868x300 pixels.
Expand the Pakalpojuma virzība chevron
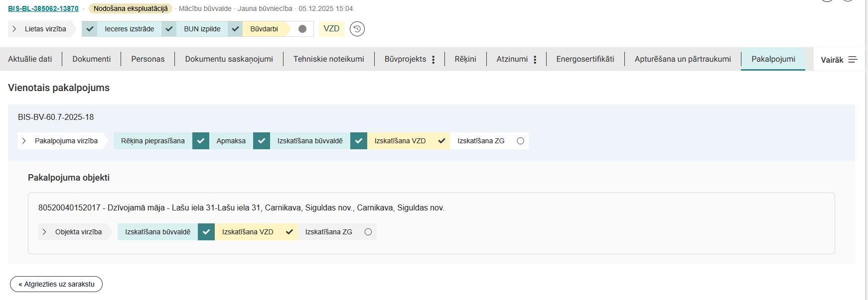[x=24, y=141]
